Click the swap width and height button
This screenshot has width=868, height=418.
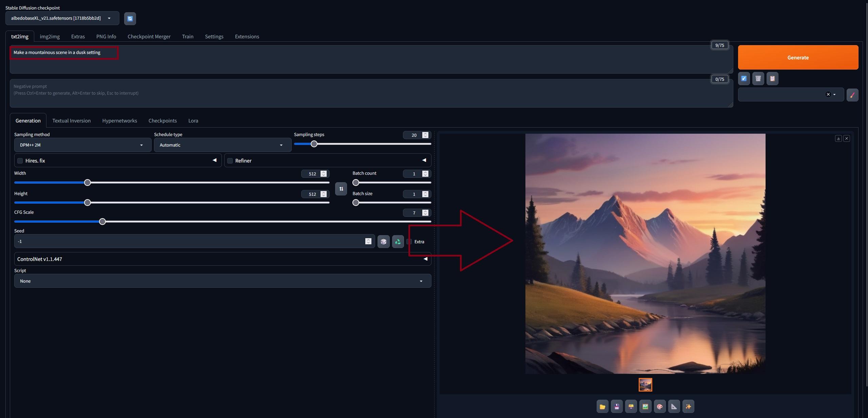(x=341, y=189)
